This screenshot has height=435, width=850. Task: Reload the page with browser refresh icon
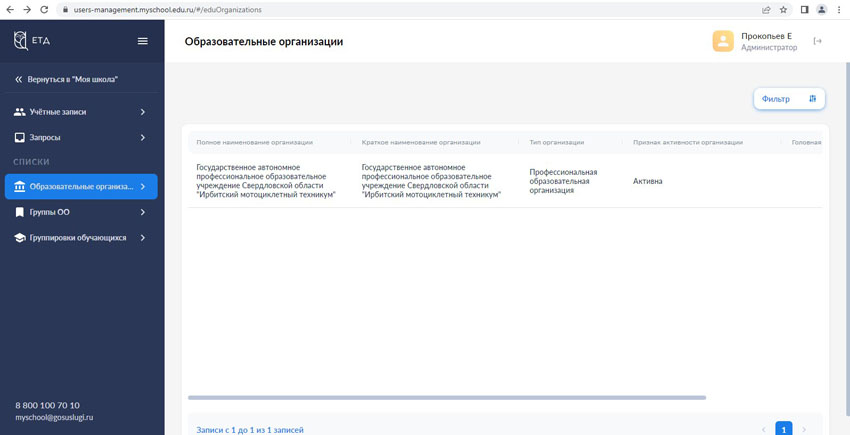(x=44, y=9)
